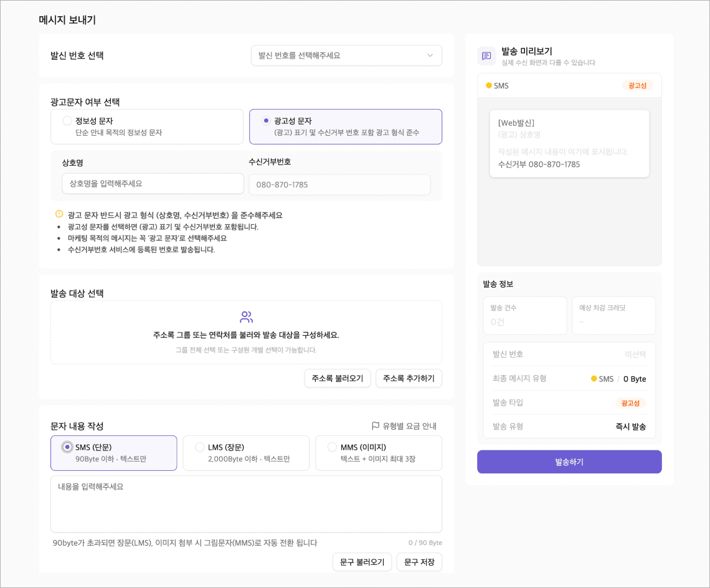Open the 발신 번호 선택 dropdown
Viewport: 710px width, 588px height.
[x=346, y=55]
